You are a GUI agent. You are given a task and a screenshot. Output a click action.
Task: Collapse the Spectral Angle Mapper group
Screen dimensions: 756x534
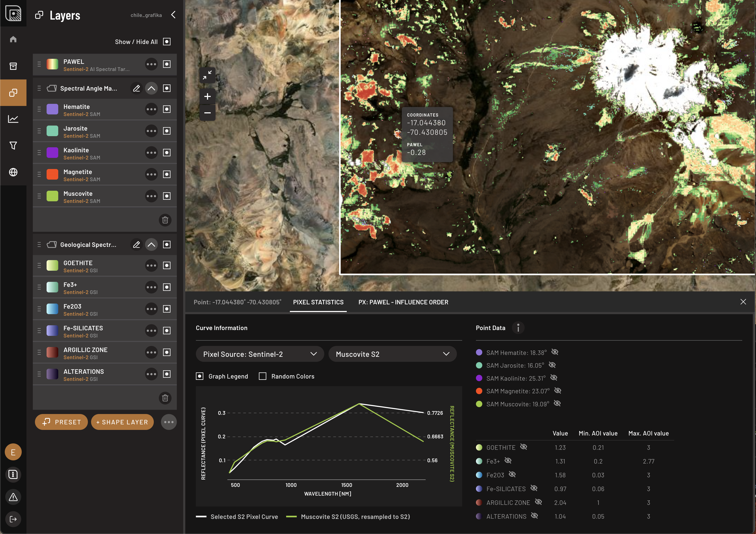coord(151,88)
